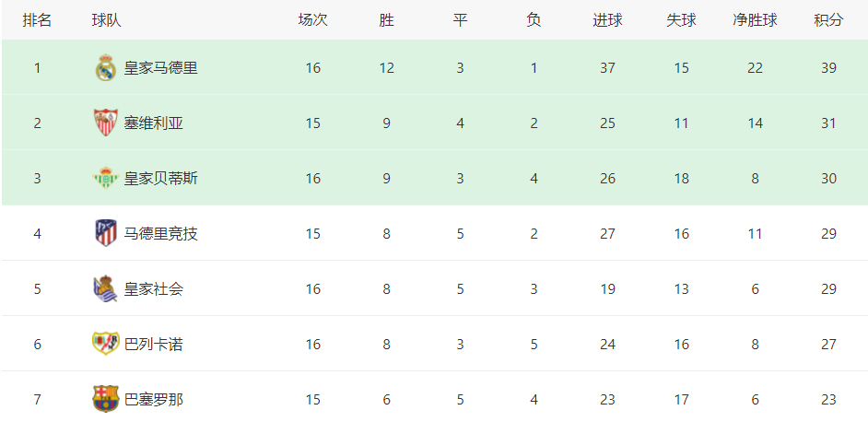Select the 马德里竞技 team name
This screenshot has width=868, height=422.
tap(160, 234)
